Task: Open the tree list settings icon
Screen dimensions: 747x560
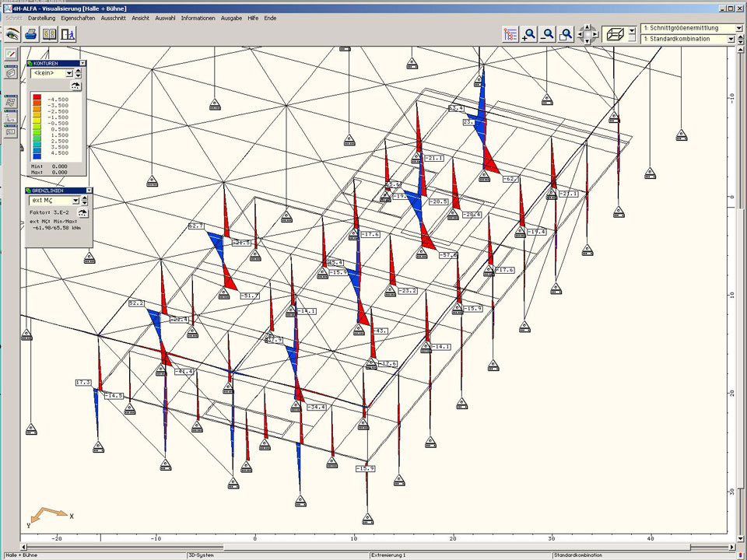Action: pos(510,34)
